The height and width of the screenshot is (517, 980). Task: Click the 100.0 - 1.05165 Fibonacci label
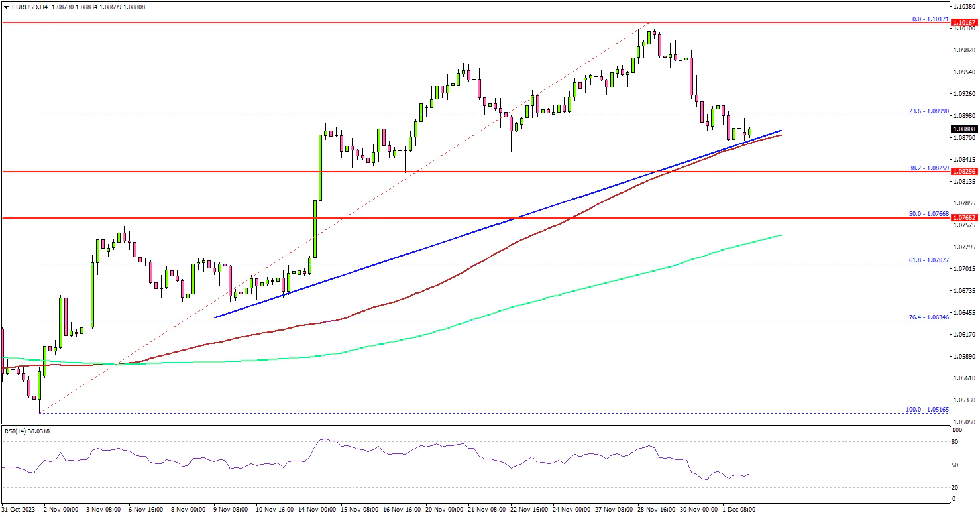[928, 410]
